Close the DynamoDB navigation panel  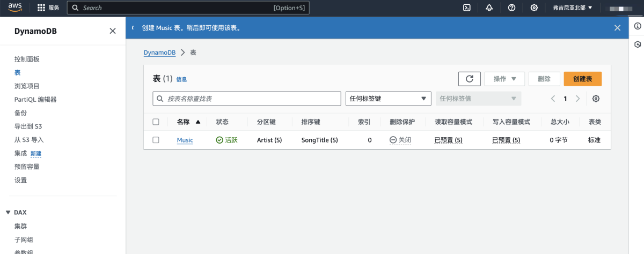pyautogui.click(x=113, y=31)
